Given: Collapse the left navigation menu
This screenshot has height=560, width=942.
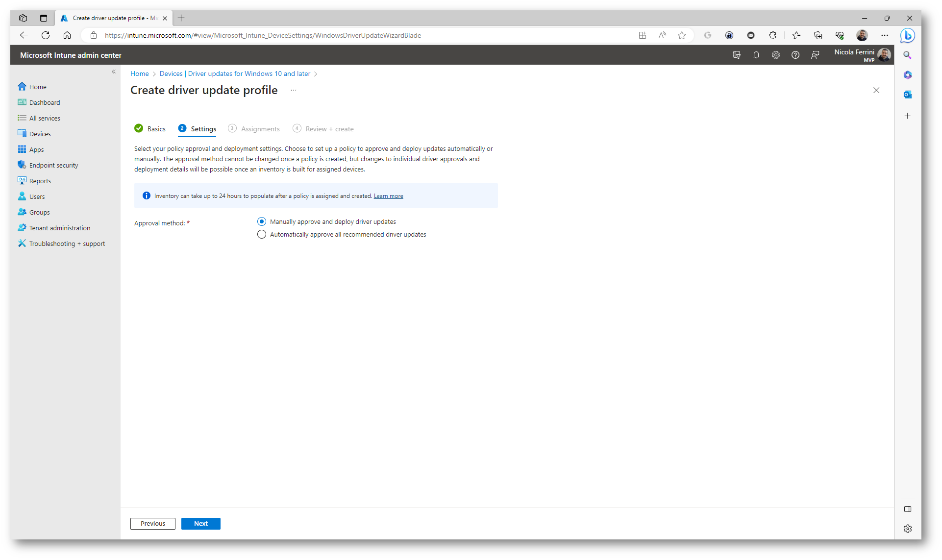Looking at the screenshot, I should coord(114,72).
